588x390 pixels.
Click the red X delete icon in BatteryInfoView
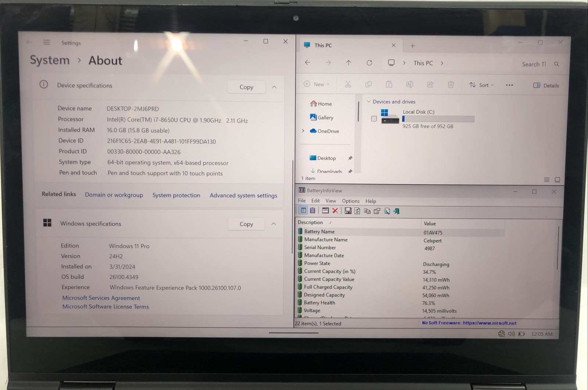click(335, 210)
